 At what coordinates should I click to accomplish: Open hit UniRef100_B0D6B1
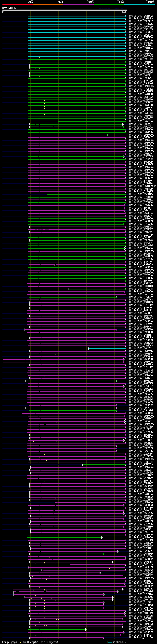[141, 421]
